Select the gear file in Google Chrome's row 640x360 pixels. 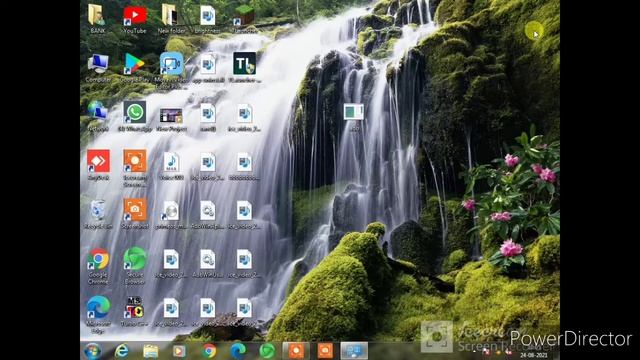(x=207, y=263)
